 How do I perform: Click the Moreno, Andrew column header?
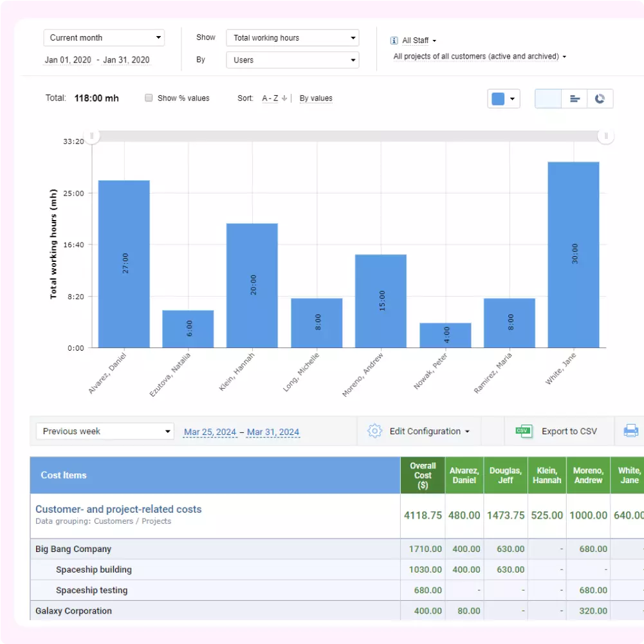click(588, 475)
